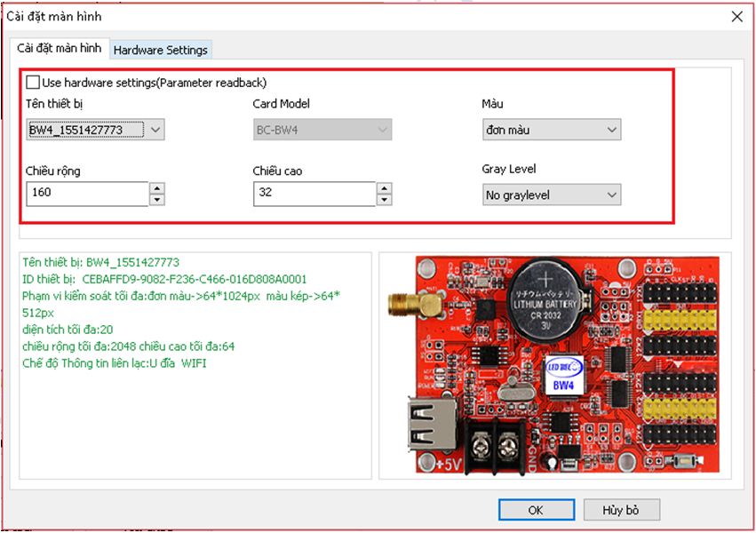756x533 pixels.
Task: Click the Chiều rộng input field
Action: 87,193
